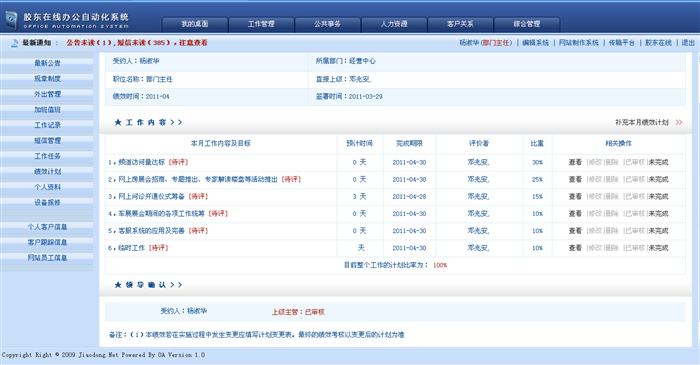
Task: Open 短信管理 in the sidebar
Action: pos(47,141)
